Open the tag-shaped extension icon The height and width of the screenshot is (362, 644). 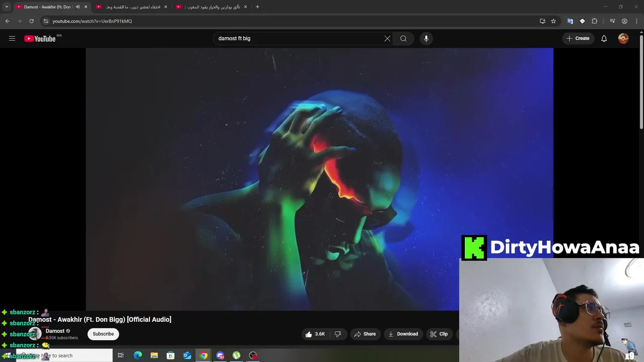pos(582,21)
